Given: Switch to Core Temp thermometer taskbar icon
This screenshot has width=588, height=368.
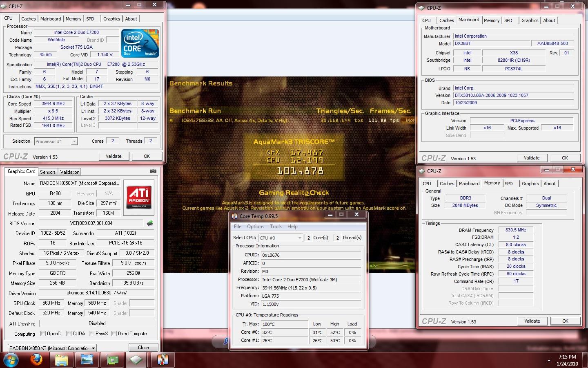Looking at the screenshot, I should coord(163,360).
